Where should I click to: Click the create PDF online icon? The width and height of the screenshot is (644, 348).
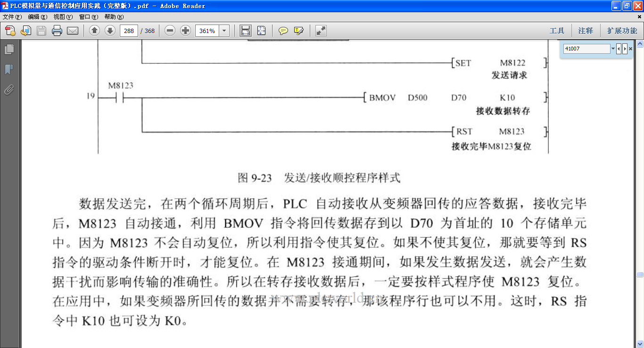(10, 31)
